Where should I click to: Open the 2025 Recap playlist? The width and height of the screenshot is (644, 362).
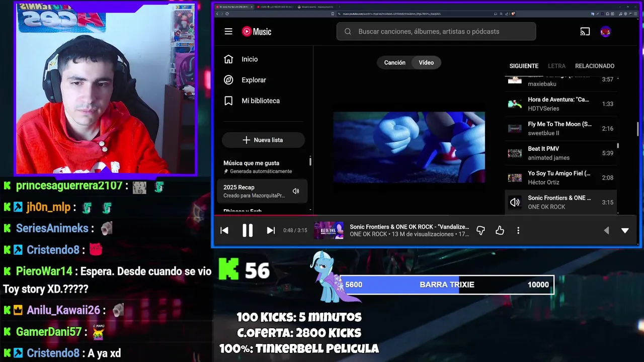[262, 191]
